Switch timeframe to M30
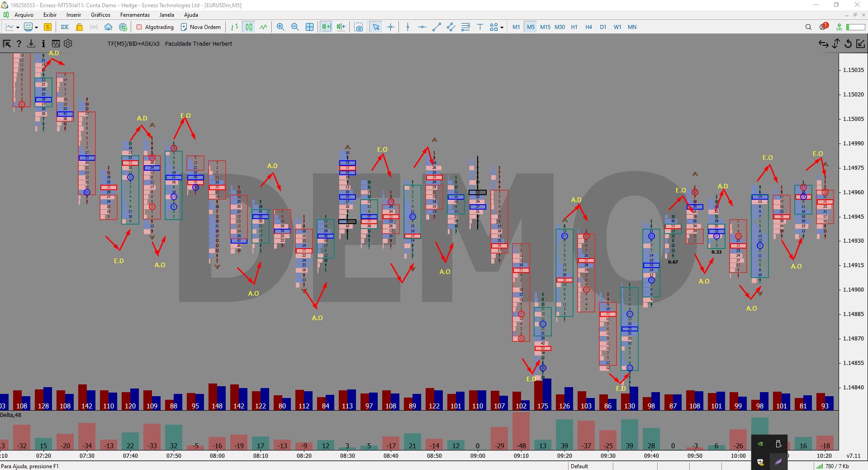The width and height of the screenshot is (868, 470). 560,27
